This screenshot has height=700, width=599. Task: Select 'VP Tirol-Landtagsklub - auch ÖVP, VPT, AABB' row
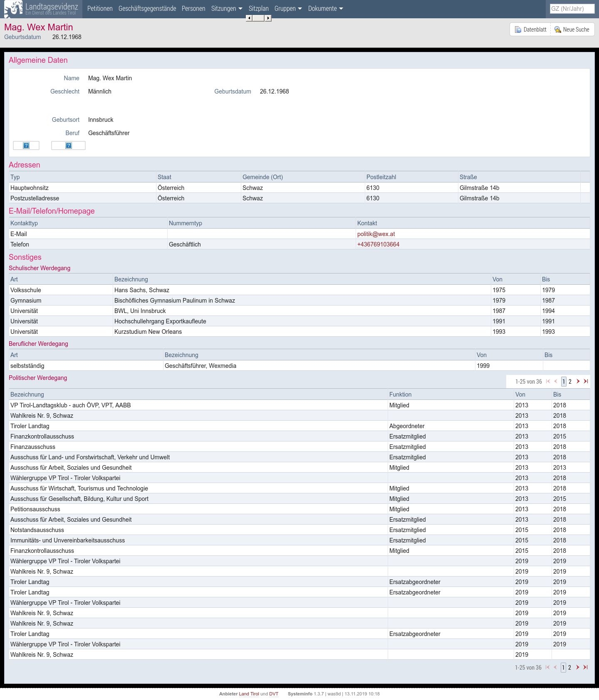click(x=299, y=405)
